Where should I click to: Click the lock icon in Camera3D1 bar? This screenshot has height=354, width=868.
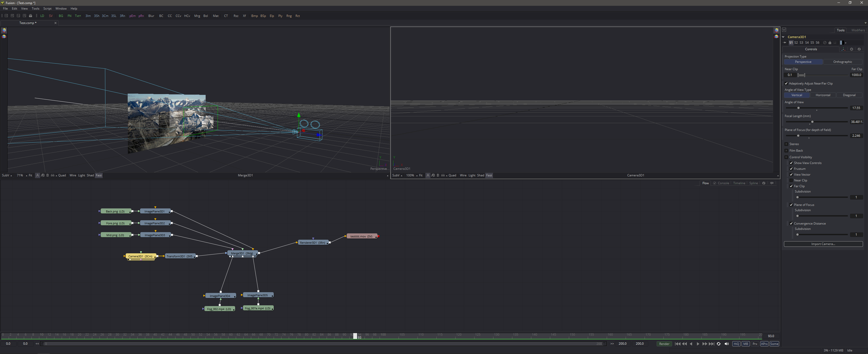point(830,43)
